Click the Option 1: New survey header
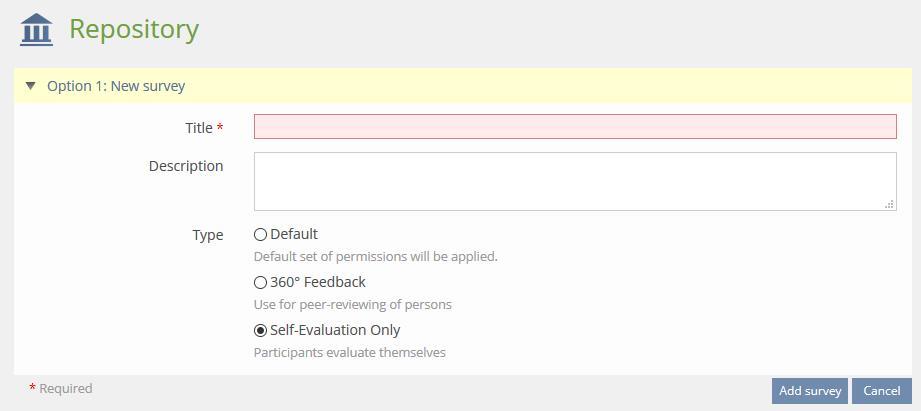 (116, 86)
